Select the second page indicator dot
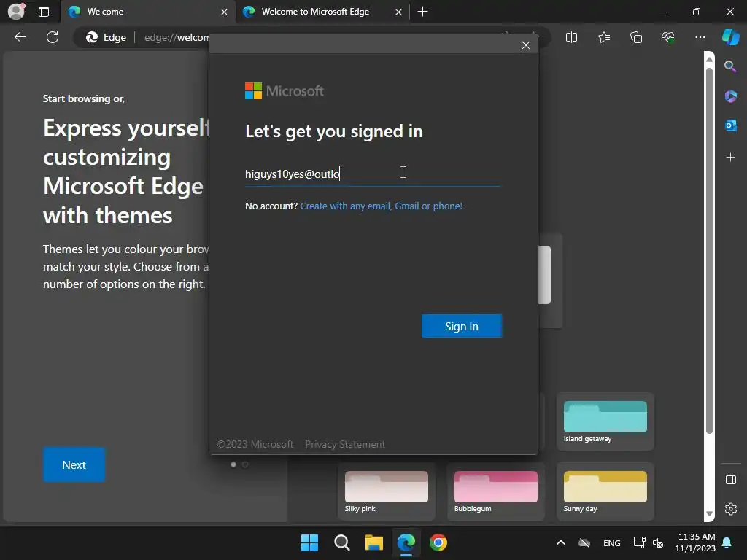Screen dimensions: 747x560 pos(245,464)
